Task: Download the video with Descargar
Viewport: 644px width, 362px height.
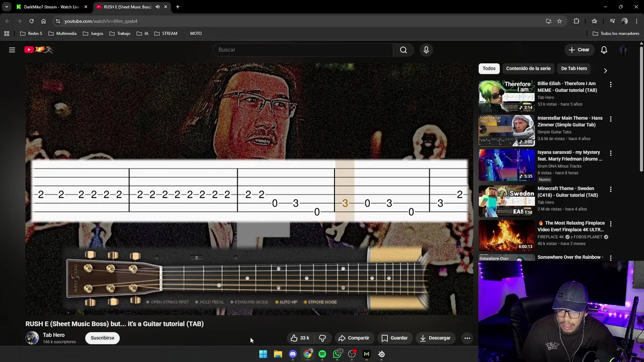Action: click(435, 338)
